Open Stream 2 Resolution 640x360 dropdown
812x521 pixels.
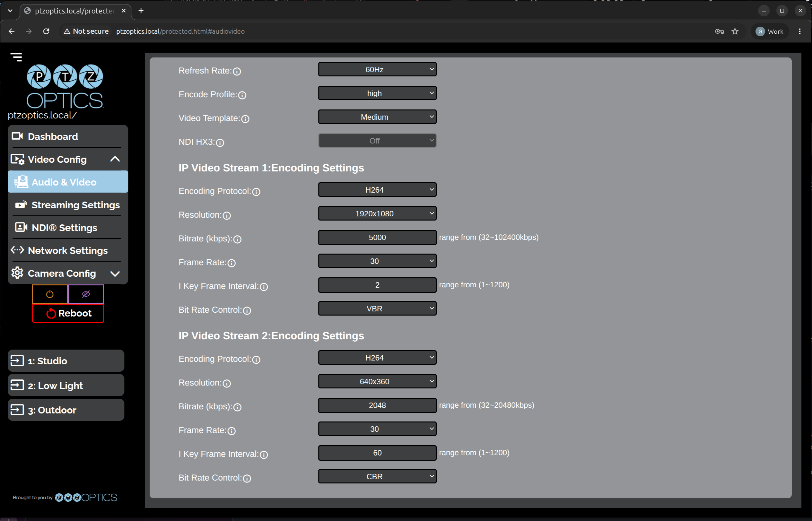click(x=377, y=381)
